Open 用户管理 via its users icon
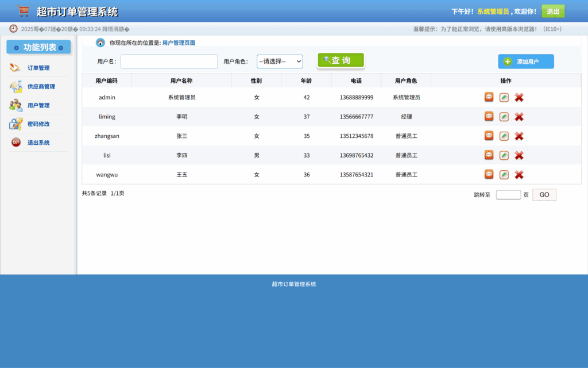 click(x=16, y=105)
